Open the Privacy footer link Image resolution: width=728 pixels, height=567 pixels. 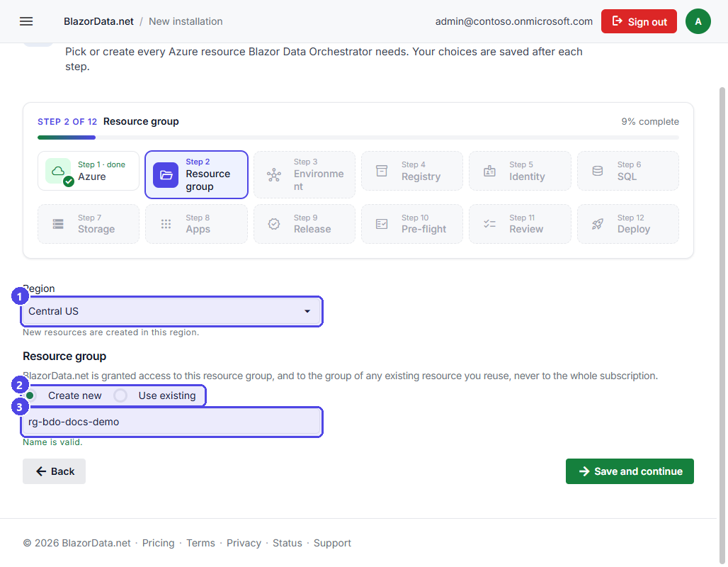[x=244, y=543]
